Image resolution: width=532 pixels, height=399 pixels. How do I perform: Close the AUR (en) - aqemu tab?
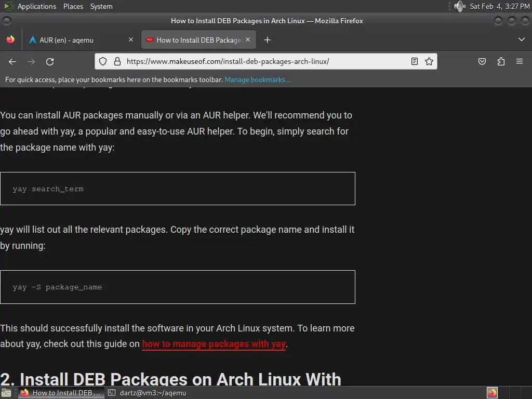coord(131,39)
